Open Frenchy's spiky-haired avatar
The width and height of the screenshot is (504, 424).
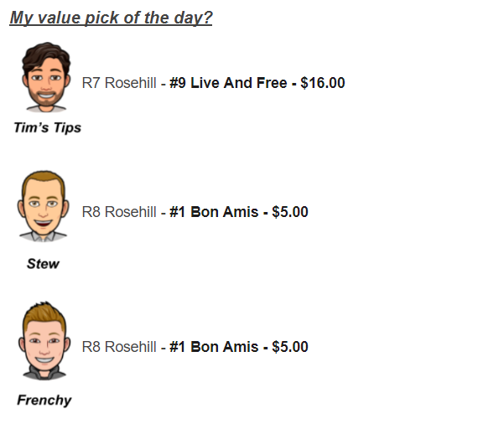click(44, 340)
